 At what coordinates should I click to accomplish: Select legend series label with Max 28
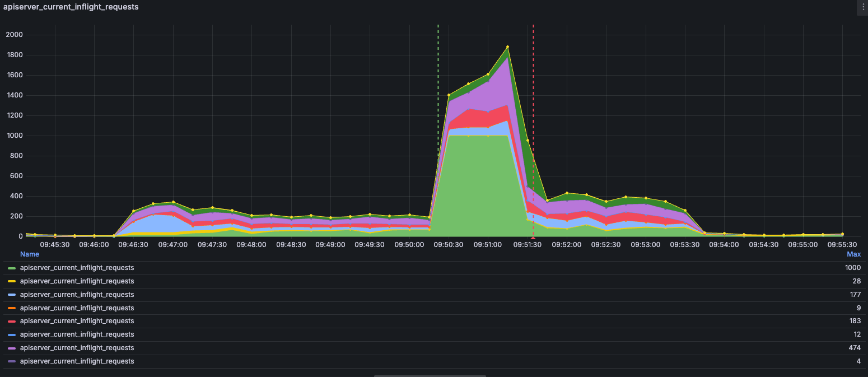pyautogui.click(x=77, y=281)
